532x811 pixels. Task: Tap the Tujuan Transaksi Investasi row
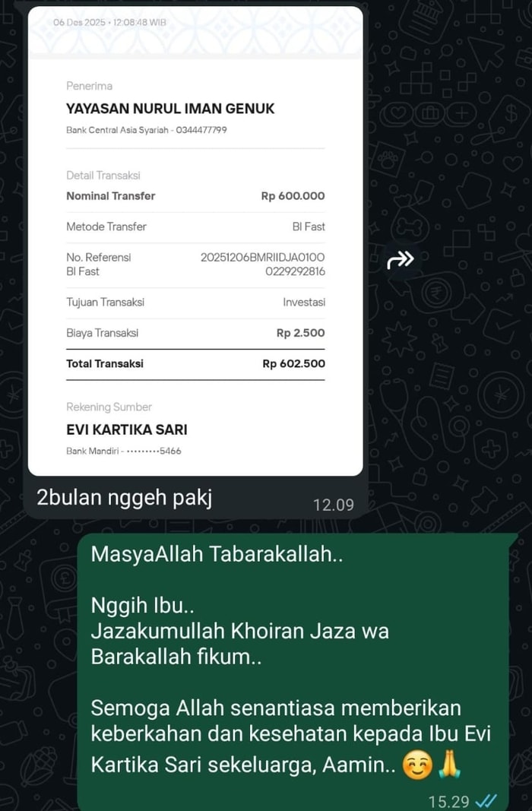pyautogui.click(x=195, y=302)
